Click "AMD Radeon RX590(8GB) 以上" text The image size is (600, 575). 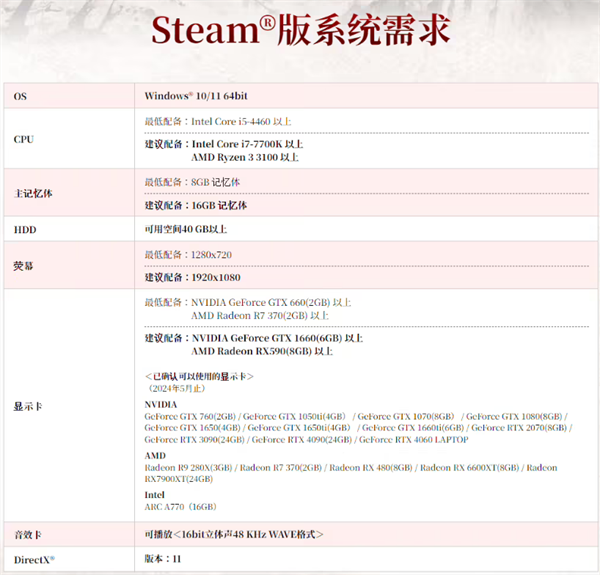click(x=262, y=351)
